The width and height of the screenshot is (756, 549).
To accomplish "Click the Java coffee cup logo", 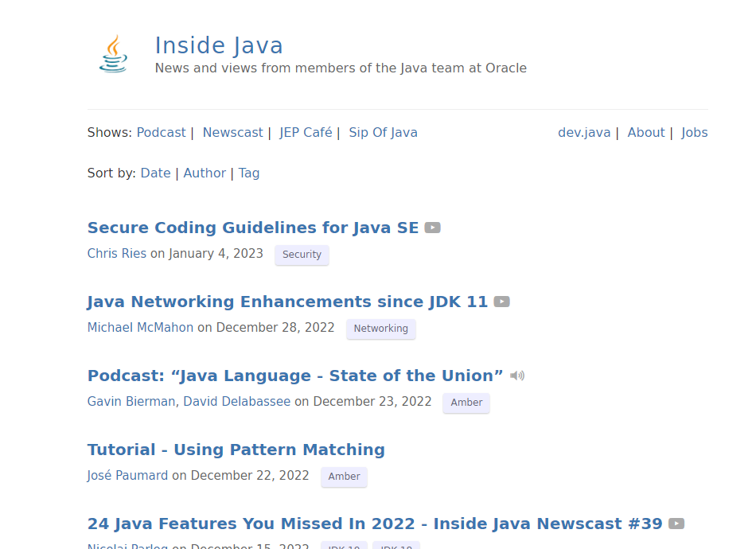I will pos(114,53).
